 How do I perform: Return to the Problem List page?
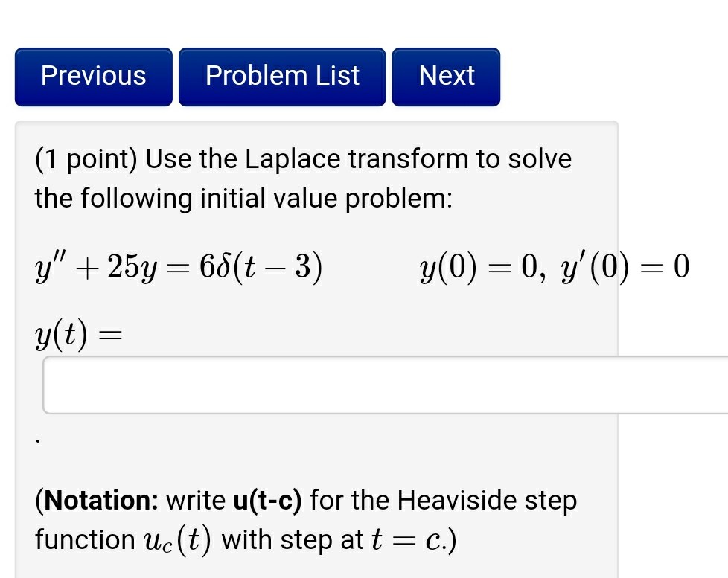pyautogui.click(x=282, y=75)
